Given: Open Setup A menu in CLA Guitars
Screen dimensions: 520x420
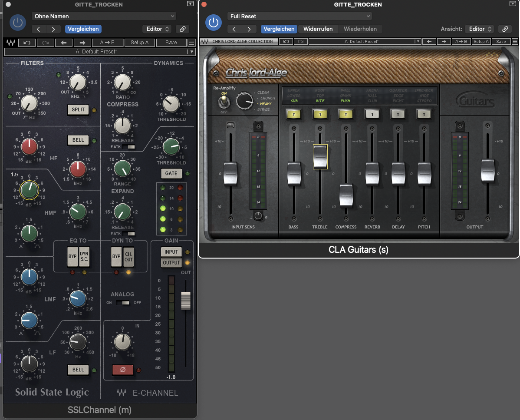Looking at the screenshot, I should [x=481, y=42].
